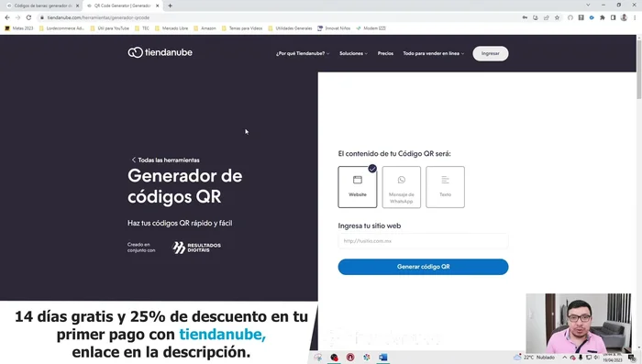View site security lock information

tap(42, 17)
